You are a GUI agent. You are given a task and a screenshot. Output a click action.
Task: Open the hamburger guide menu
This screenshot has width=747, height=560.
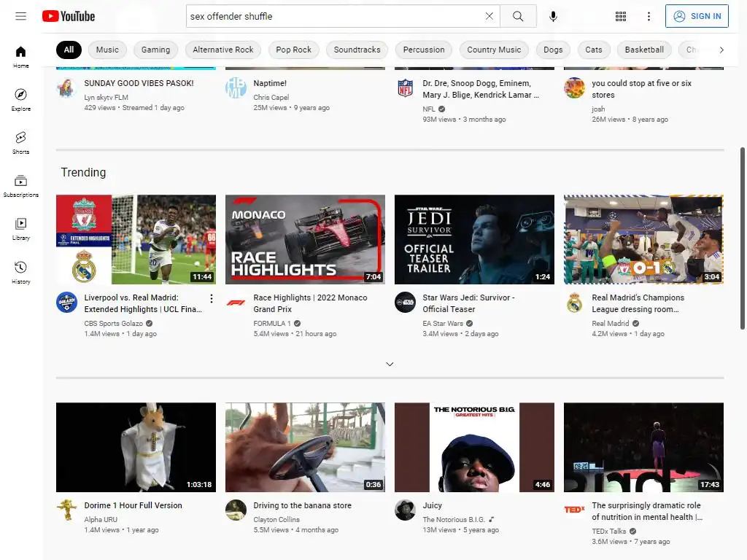(20, 16)
